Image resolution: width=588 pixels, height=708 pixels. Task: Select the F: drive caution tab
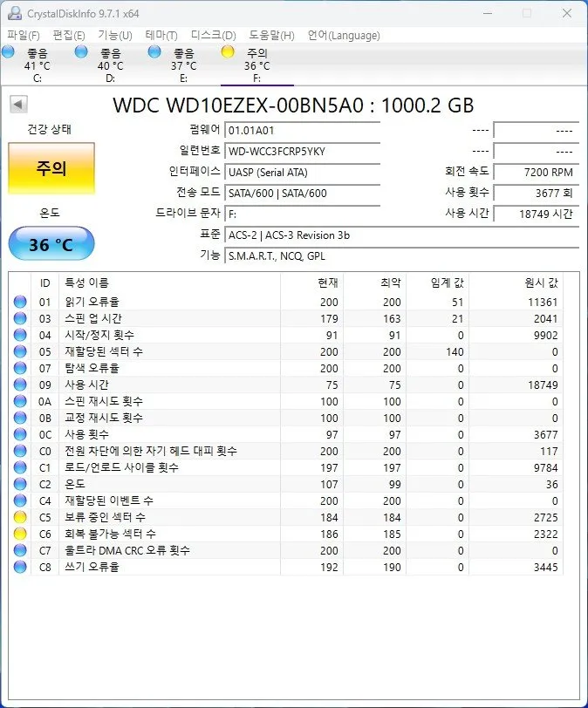click(x=256, y=65)
